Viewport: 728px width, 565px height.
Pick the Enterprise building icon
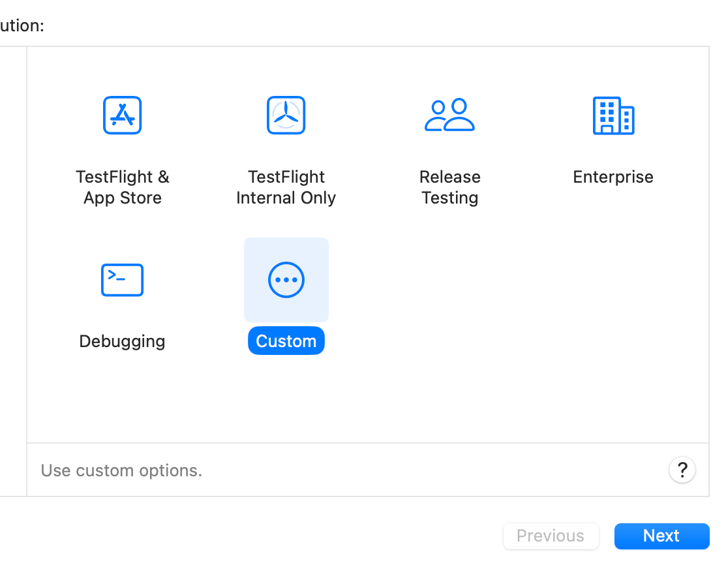613,115
